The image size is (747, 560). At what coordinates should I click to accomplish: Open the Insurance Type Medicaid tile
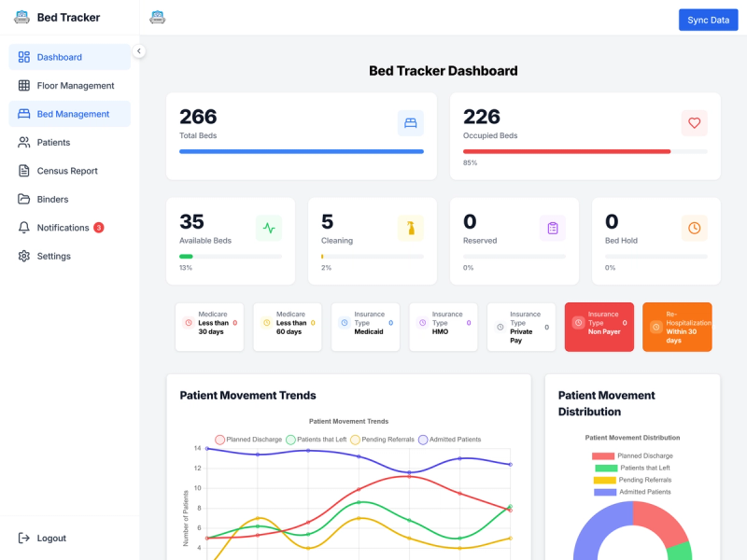[365, 328]
